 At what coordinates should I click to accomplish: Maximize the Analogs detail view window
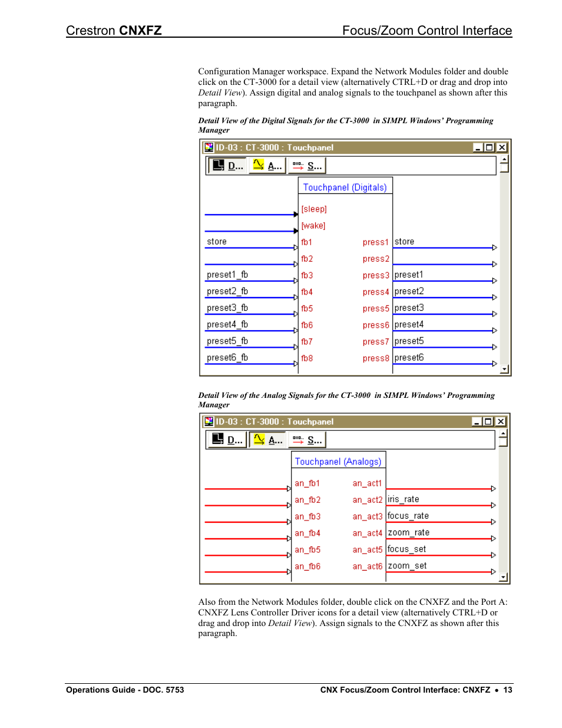click(x=488, y=421)
